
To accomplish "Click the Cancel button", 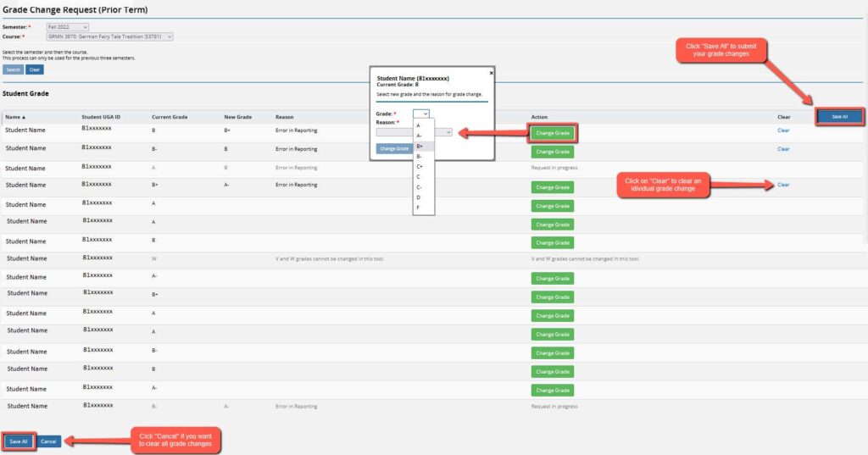I will tap(49, 441).
